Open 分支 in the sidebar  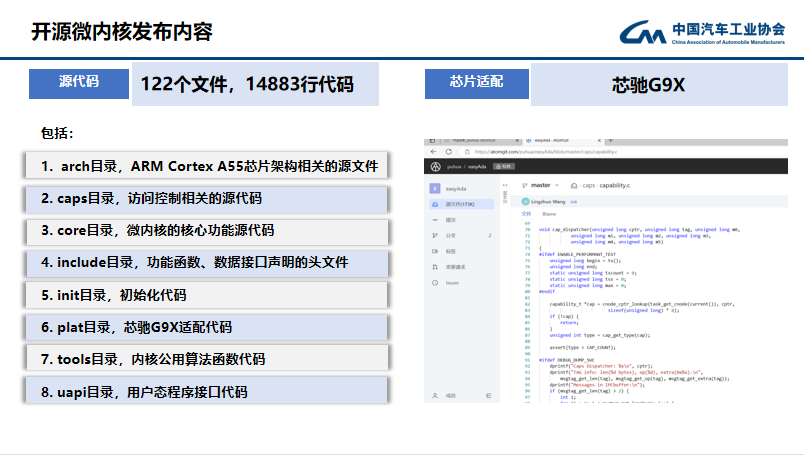[x=450, y=235]
